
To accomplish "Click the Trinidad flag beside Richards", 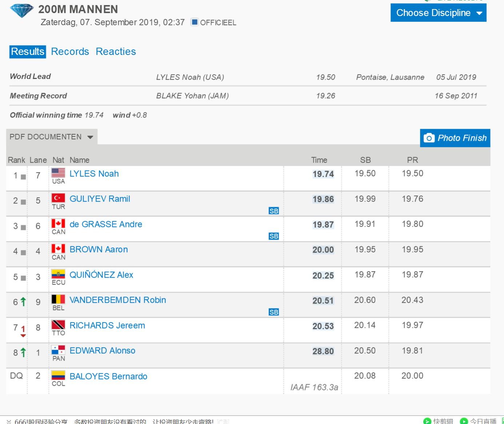I will click(58, 325).
